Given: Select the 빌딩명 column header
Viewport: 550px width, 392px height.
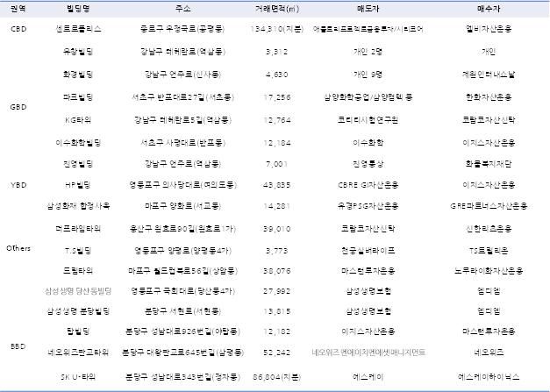Looking at the screenshot, I should (x=85, y=8).
